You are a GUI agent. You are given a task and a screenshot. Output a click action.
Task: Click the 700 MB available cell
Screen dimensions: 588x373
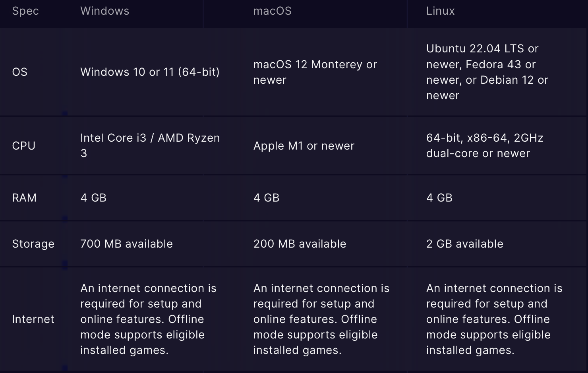coord(126,244)
